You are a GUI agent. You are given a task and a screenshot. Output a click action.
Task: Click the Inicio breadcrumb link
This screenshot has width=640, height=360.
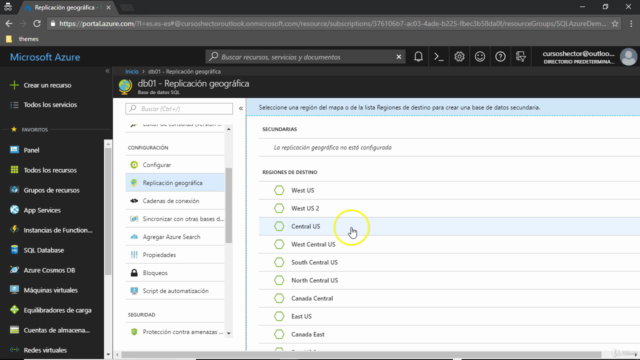(131, 71)
